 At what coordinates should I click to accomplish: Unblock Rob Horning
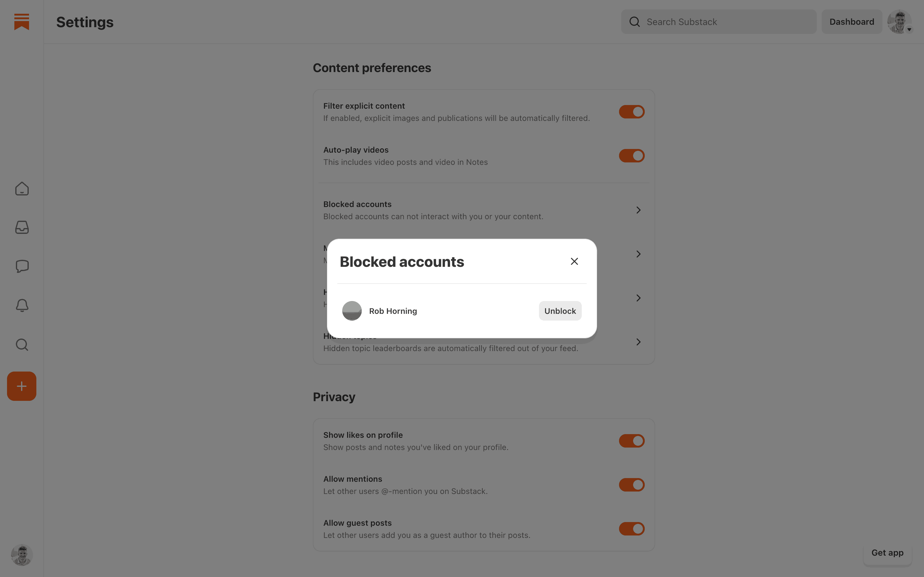point(560,311)
